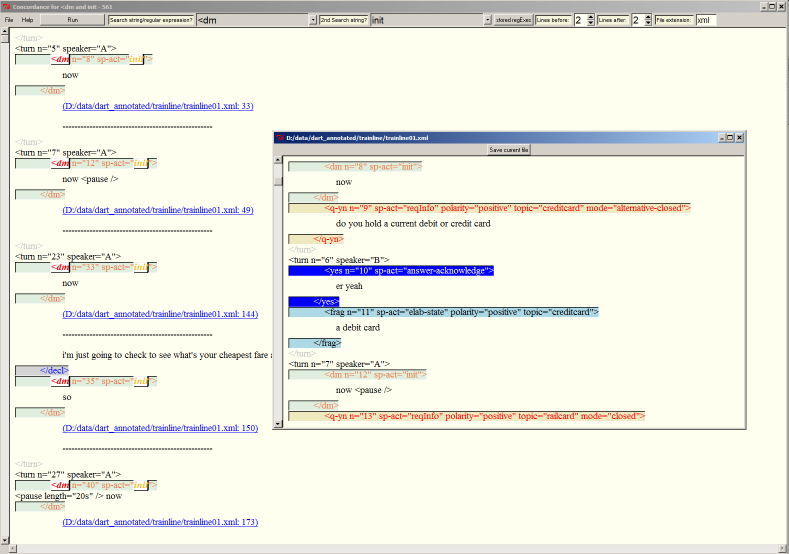Open the trainline01.xml: 33 link
This screenshot has width=789, height=554.
tap(157, 106)
